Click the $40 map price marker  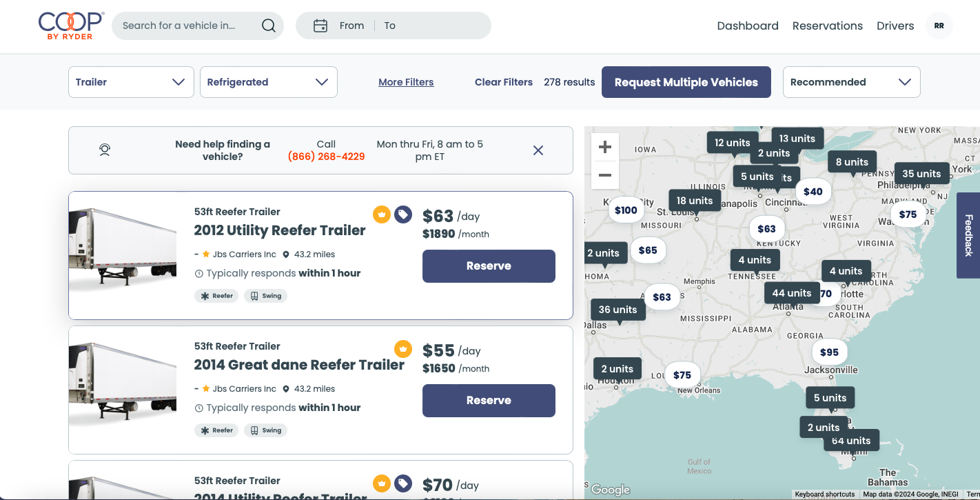click(813, 192)
